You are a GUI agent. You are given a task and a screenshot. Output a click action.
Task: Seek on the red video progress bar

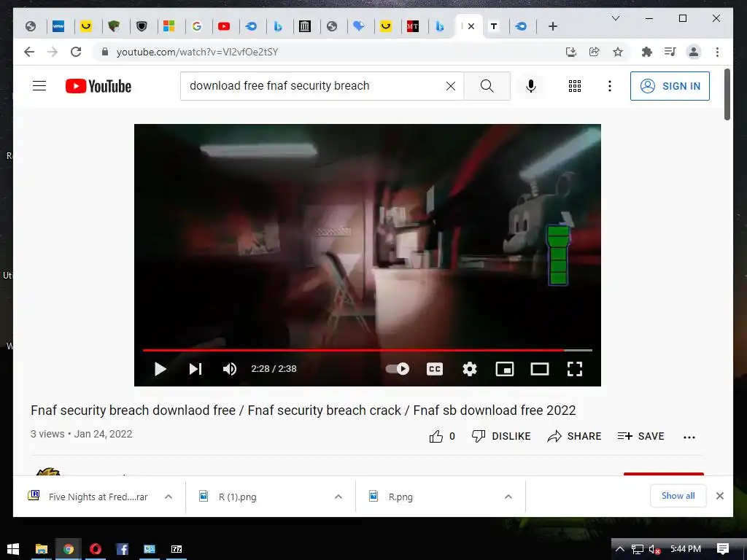[x=368, y=350]
